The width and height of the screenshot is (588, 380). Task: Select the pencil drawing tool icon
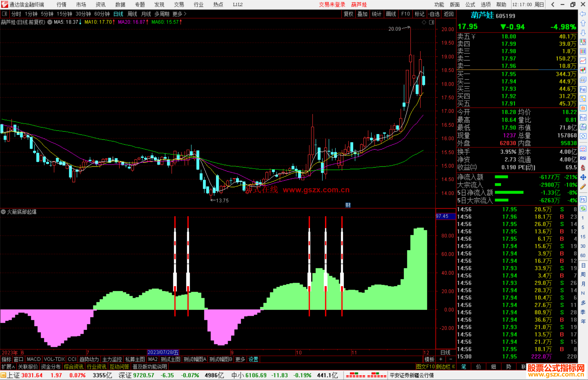point(583,187)
